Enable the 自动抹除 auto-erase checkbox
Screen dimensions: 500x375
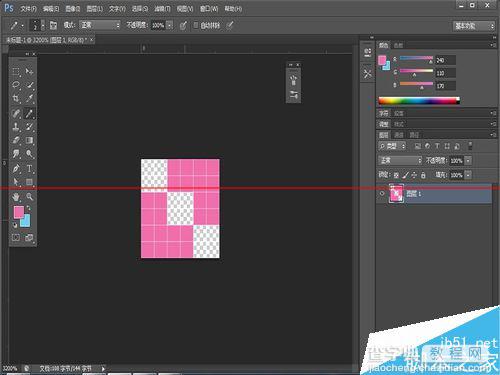196,25
